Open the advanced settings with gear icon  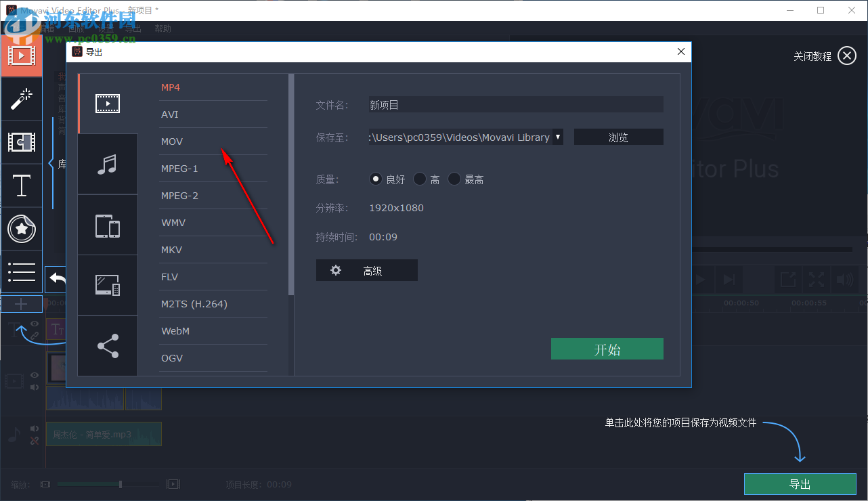point(366,269)
